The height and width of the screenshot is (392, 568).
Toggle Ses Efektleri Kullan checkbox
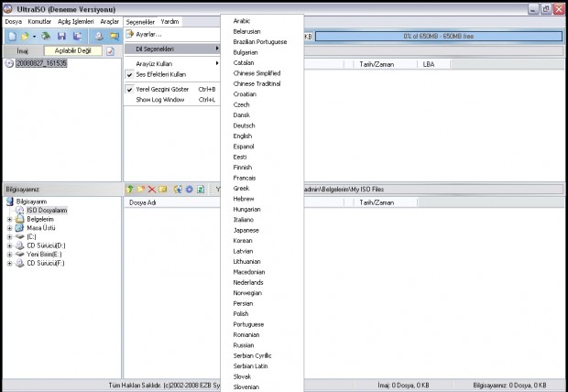click(129, 74)
